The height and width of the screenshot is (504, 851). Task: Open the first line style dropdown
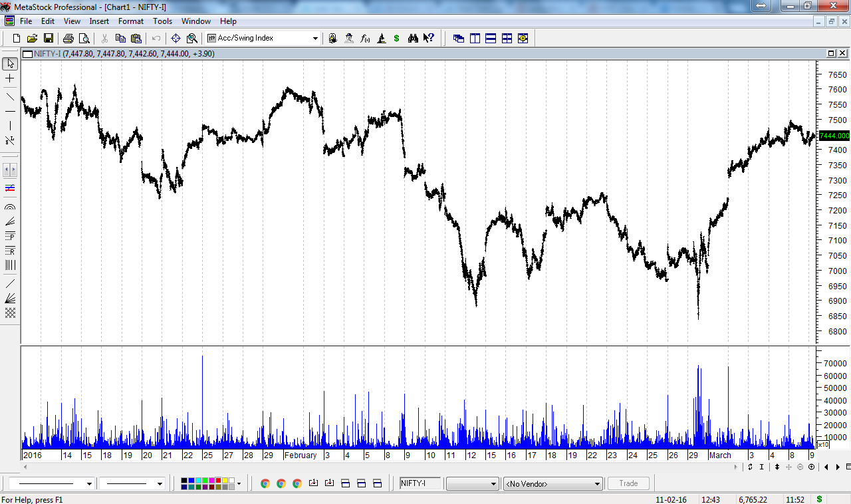[89, 484]
